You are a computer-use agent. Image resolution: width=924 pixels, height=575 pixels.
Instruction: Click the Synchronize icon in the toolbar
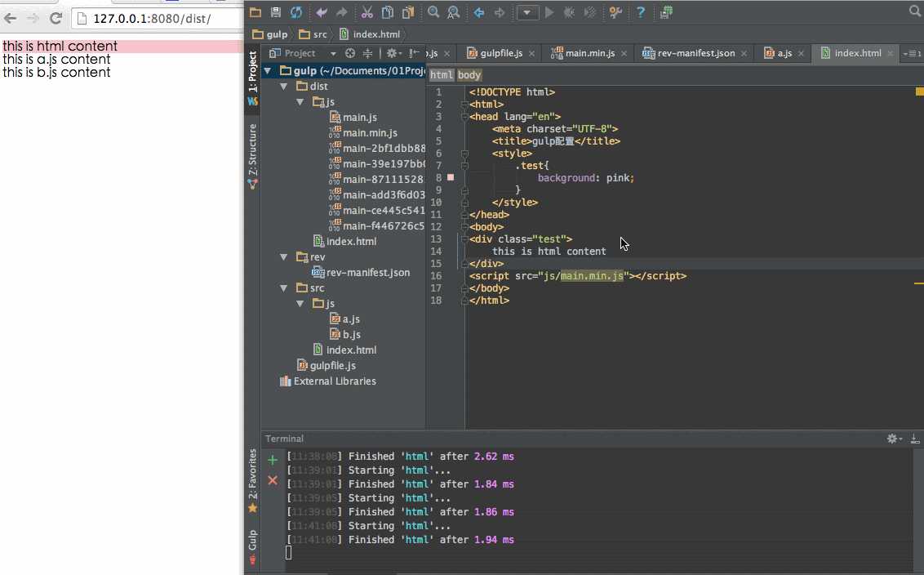295,12
